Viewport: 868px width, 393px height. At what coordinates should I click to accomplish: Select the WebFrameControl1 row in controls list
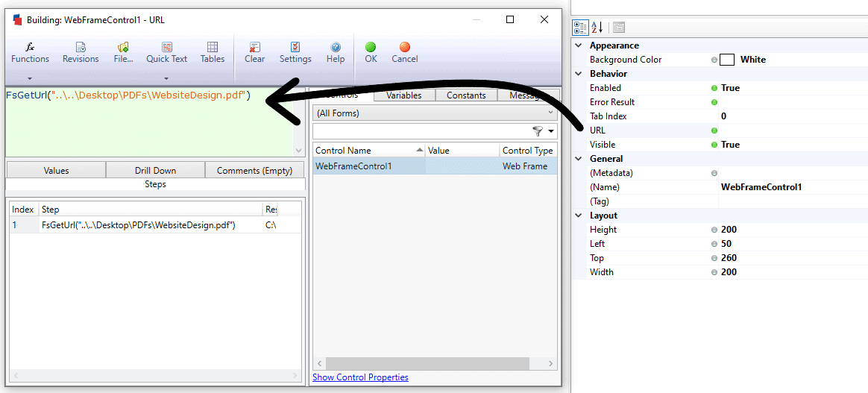[x=435, y=166]
